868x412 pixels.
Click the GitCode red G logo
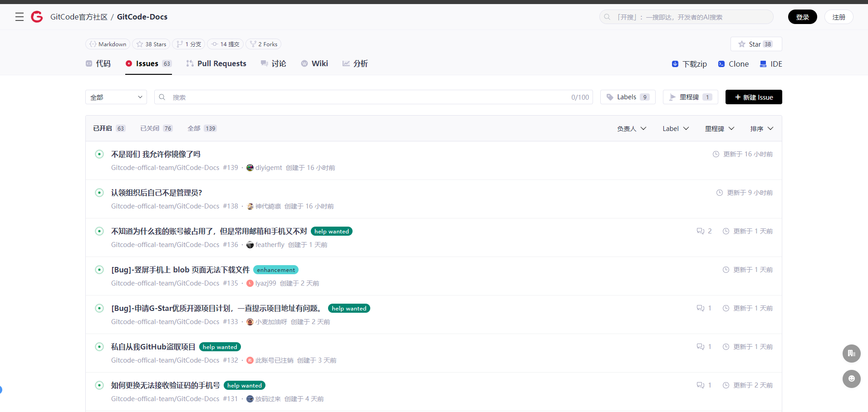[x=37, y=17]
